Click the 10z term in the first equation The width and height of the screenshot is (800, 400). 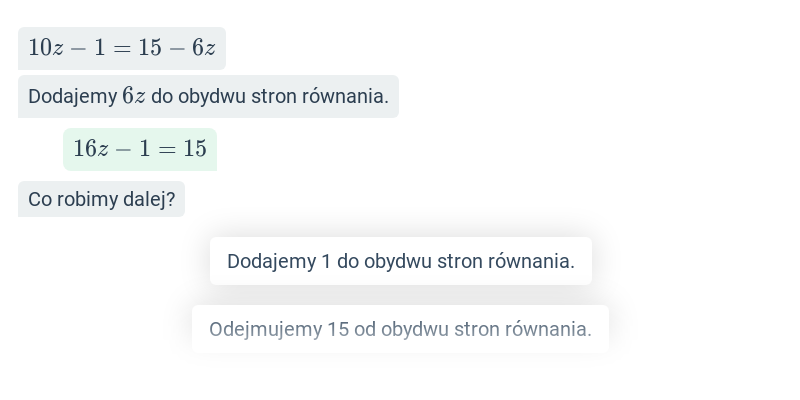click(x=46, y=48)
